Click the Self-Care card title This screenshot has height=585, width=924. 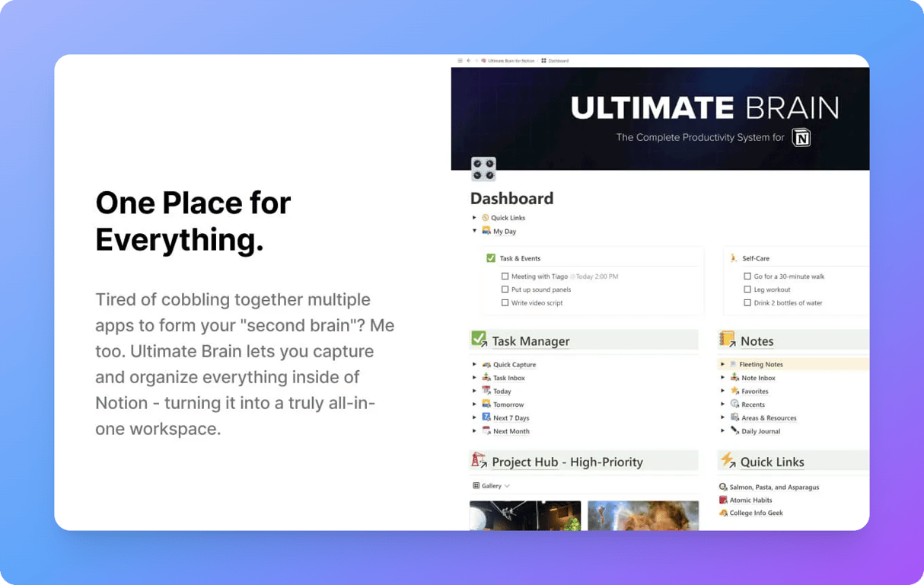point(756,258)
